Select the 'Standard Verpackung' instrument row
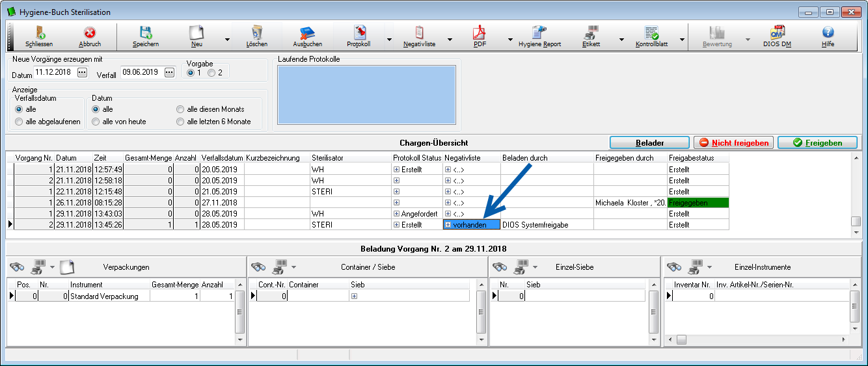Image resolution: width=868 pixels, height=366 pixels. pyautogui.click(x=109, y=296)
